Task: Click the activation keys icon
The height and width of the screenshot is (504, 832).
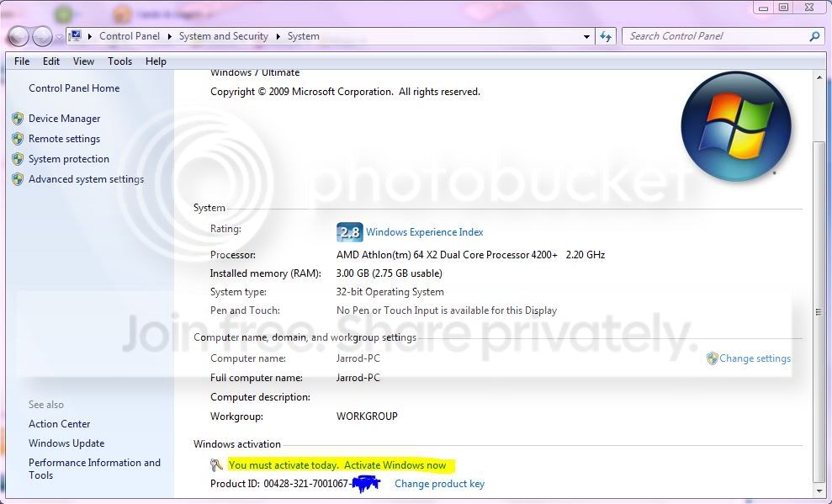Action: point(216,465)
